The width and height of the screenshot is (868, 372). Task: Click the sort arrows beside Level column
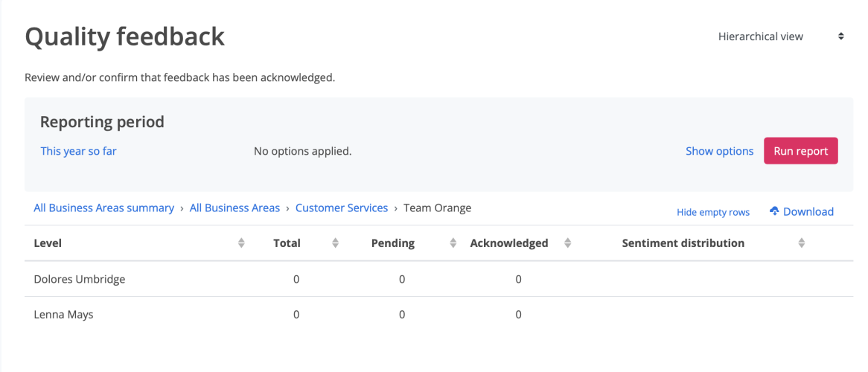click(241, 243)
